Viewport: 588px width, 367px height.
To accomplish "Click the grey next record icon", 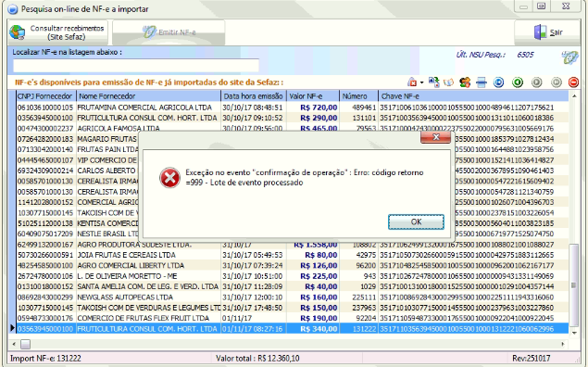I will pos(537,82).
